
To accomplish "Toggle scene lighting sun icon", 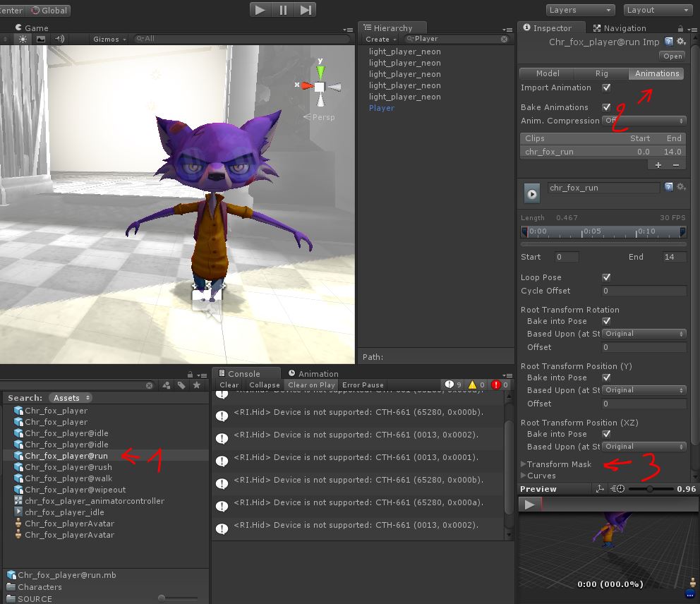I will pos(23,39).
